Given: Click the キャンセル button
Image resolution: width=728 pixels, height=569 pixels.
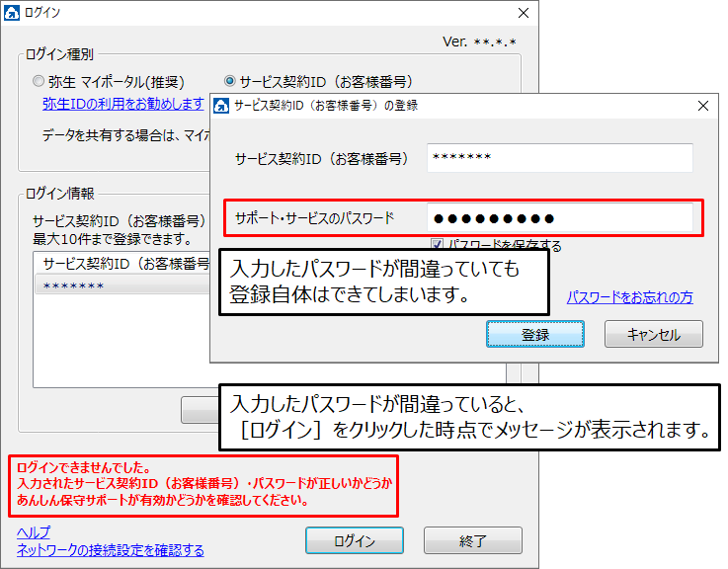Looking at the screenshot, I should [653, 334].
